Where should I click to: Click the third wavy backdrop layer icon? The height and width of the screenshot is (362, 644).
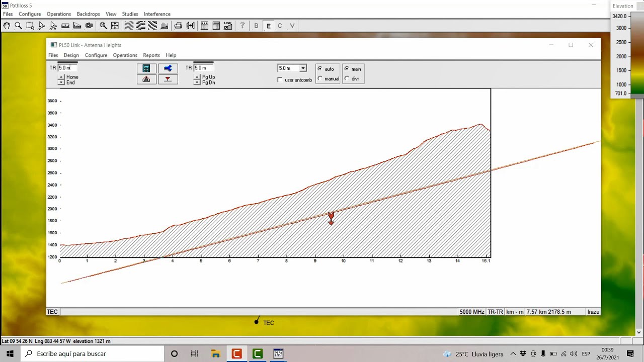[x=152, y=26]
